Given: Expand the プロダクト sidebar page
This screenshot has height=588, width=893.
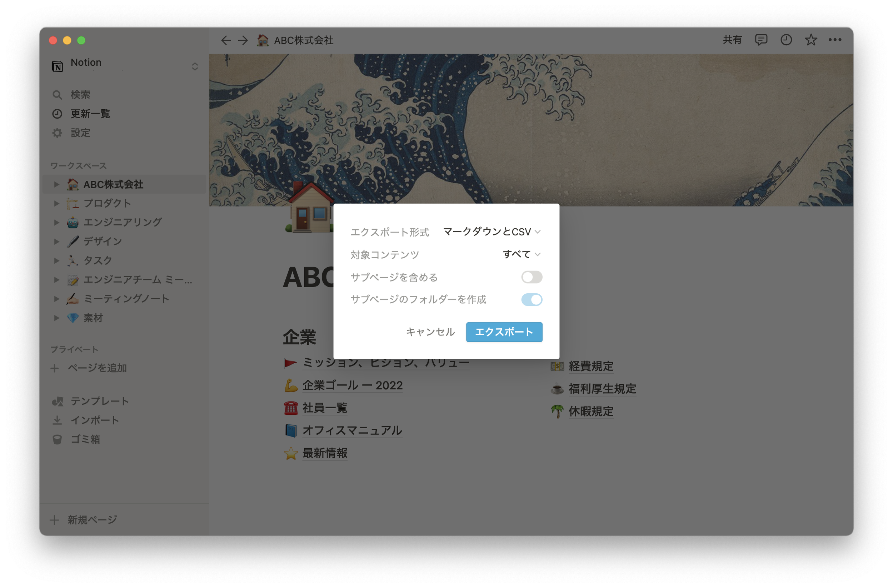Looking at the screenshot, I should (56, 203).
